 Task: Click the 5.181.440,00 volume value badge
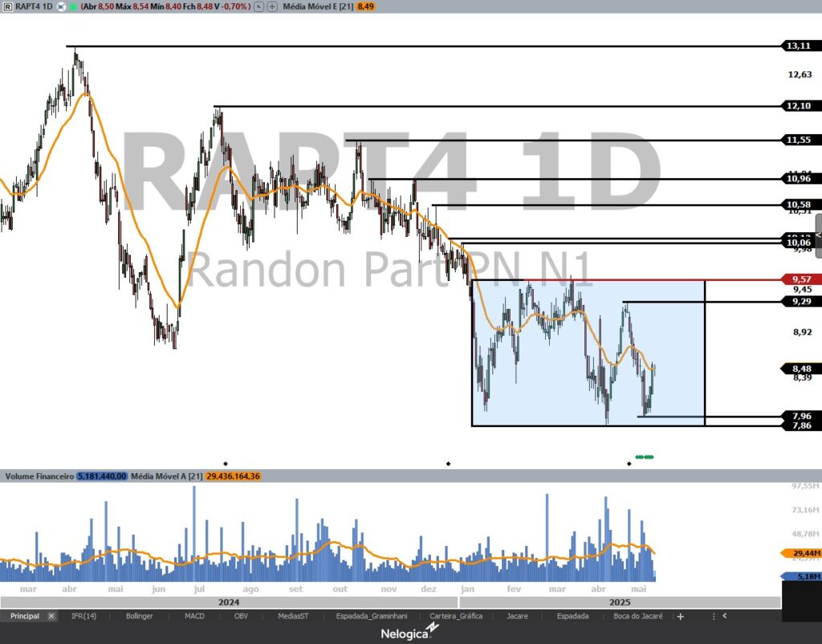pos(102,476)
